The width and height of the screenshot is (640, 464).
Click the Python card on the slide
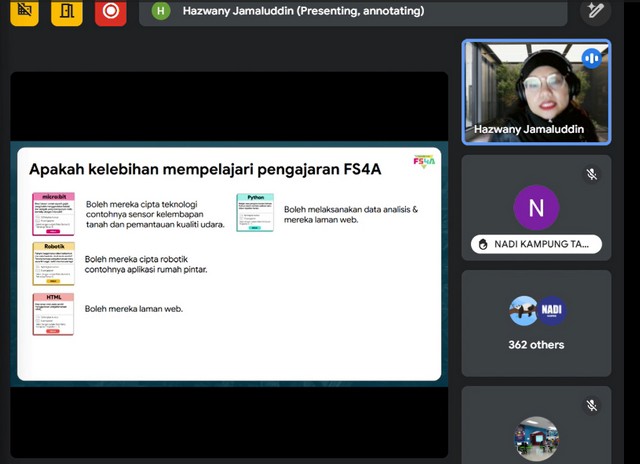pos(255,212)
